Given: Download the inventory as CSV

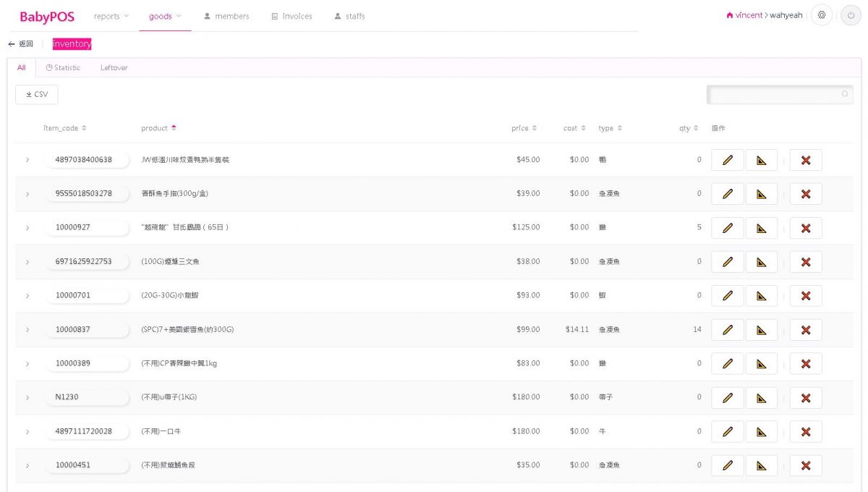Looking at the screenshot, I should click(x=37, y=95).
